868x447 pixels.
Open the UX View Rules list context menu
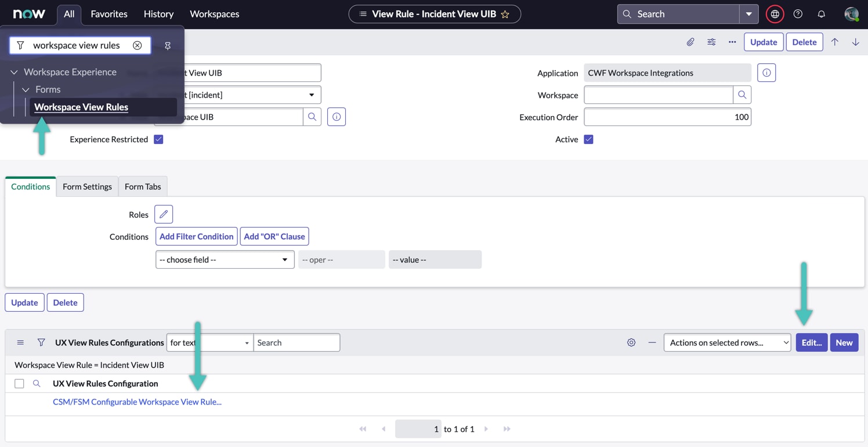[x=20, y=343]
